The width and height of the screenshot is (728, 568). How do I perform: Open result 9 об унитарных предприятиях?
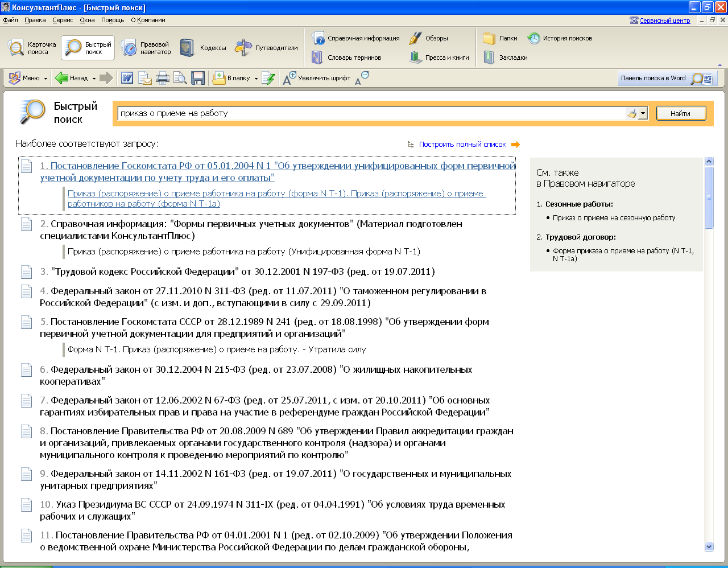[x=276, y=480]
